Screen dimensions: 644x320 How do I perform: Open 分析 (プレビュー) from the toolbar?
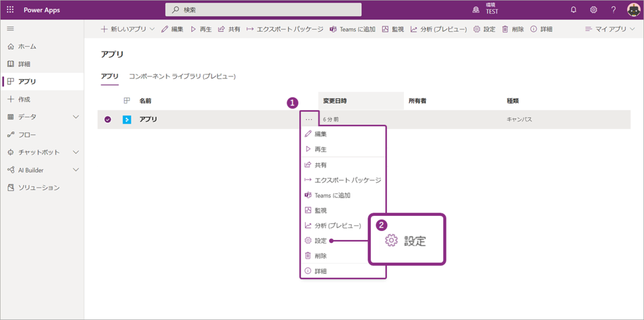click(x=435, y=30)
